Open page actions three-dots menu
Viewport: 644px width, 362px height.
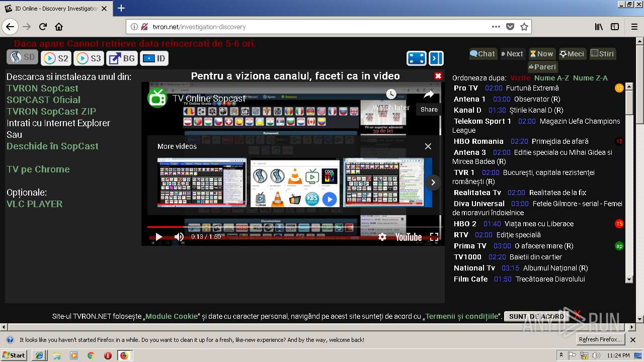496,27
